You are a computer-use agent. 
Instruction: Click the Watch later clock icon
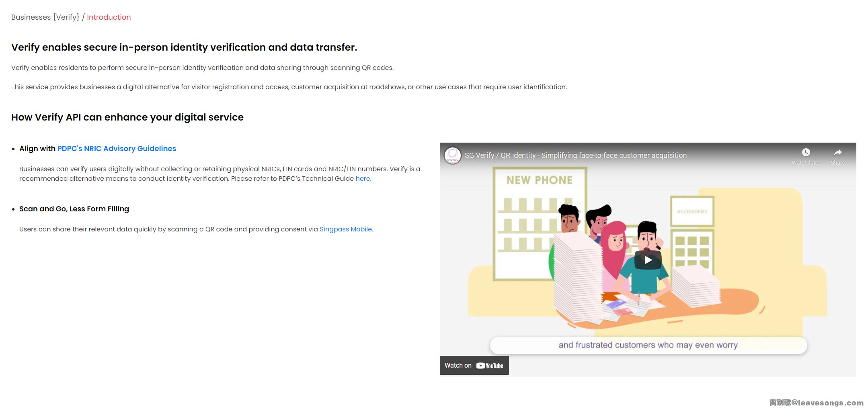coord(806,153)
